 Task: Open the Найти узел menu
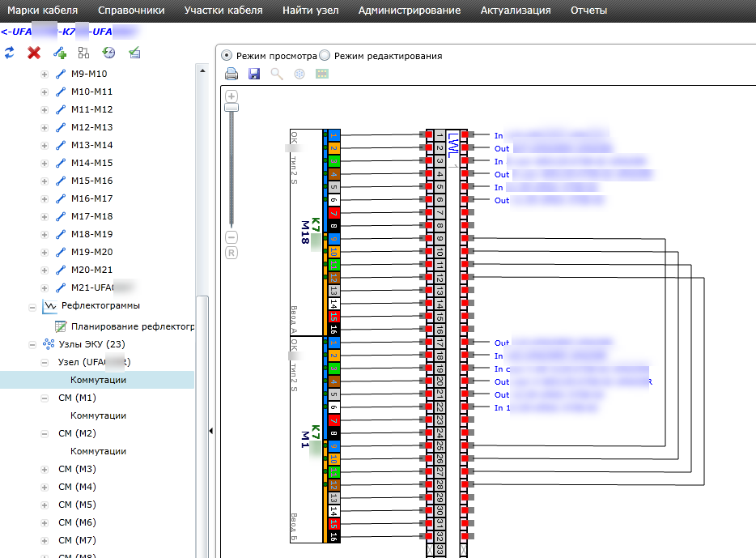(311, 11)
